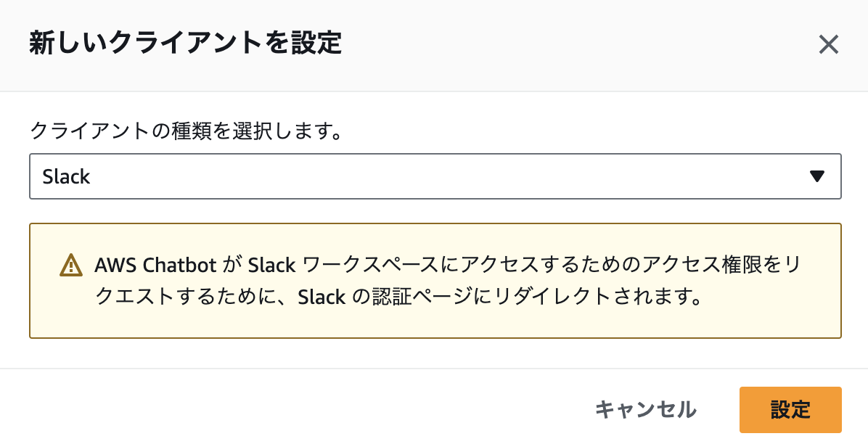Confirm with the orange 設定 button

(790, 410)
